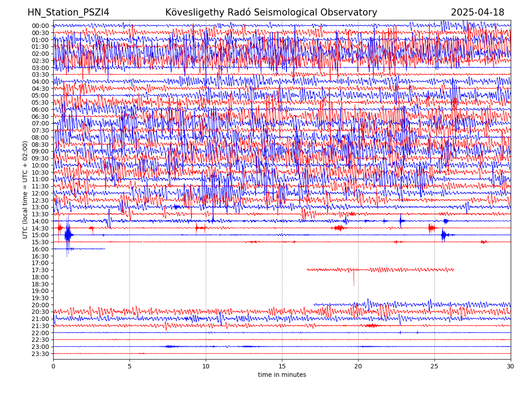The image size is (532, 399).
Task: Click the UTC local time y-axis label
Action: [25, 190]
